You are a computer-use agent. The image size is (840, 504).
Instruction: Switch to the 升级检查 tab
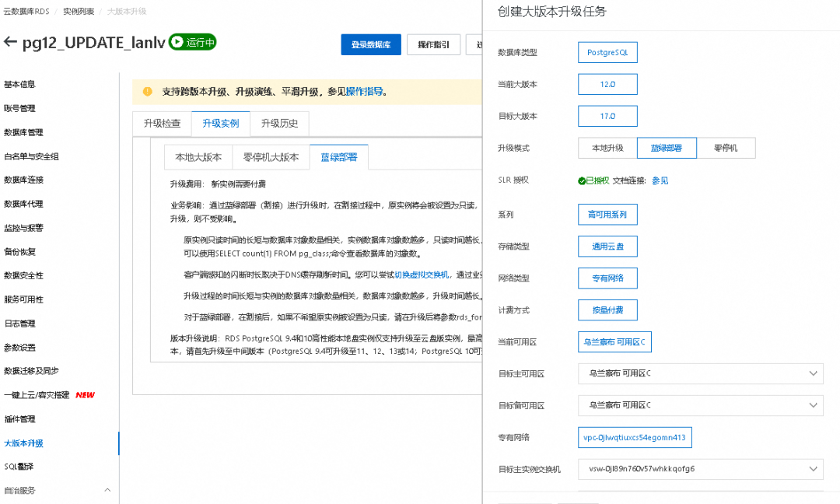coord(162,124)
